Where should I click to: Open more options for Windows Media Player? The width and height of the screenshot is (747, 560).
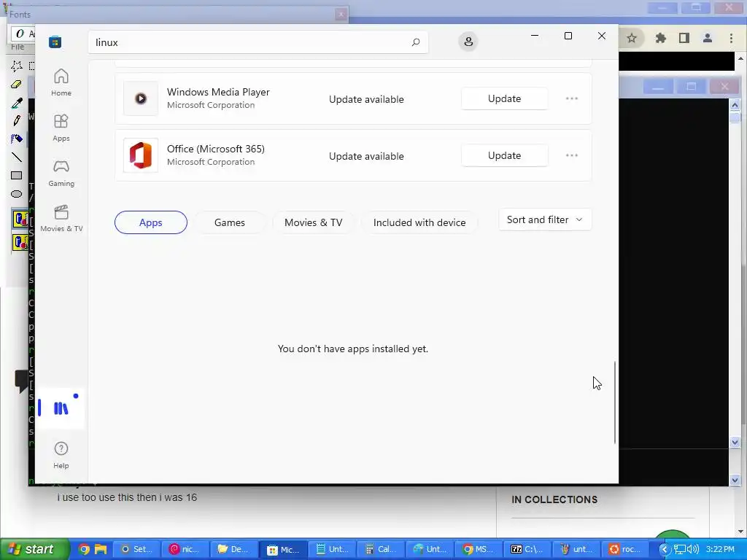coord(572,98)
